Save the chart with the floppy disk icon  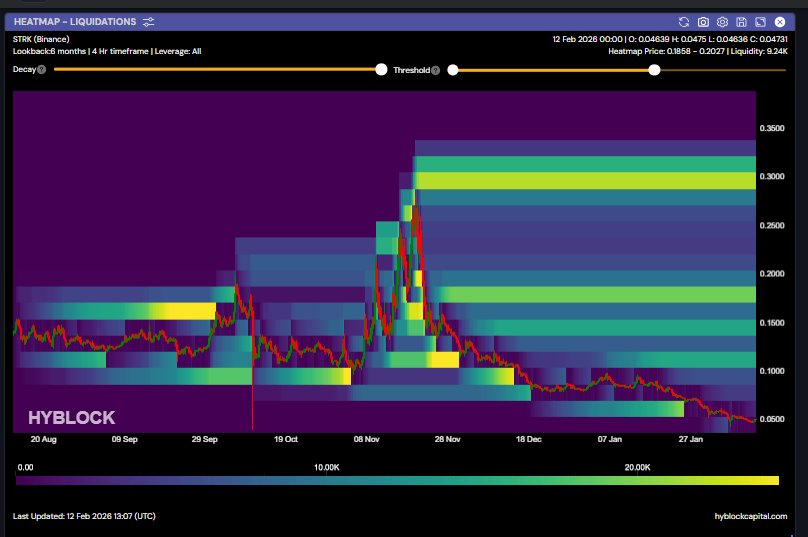pos(741,21)
